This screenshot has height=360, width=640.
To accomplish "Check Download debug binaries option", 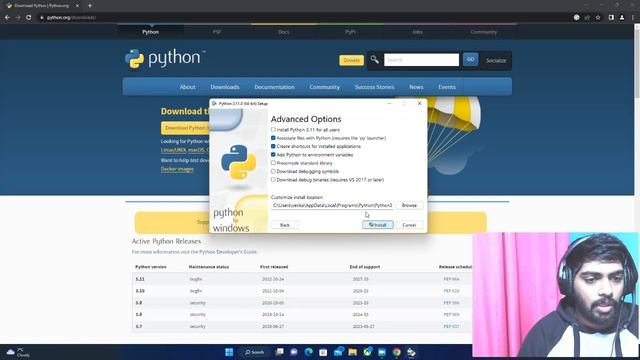I will click(273, 180).
